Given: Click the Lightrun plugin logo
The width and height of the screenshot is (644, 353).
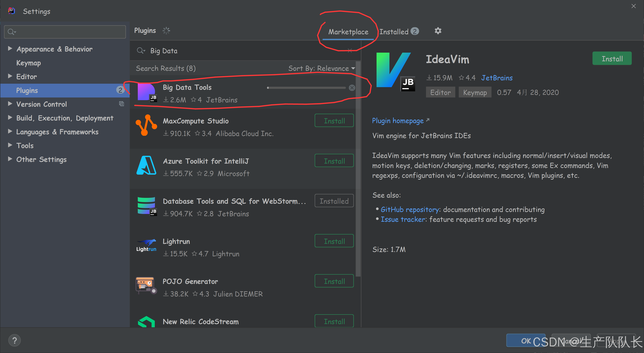Looking at the screenshot, I should pyautogui.click(x=146, y=245).
